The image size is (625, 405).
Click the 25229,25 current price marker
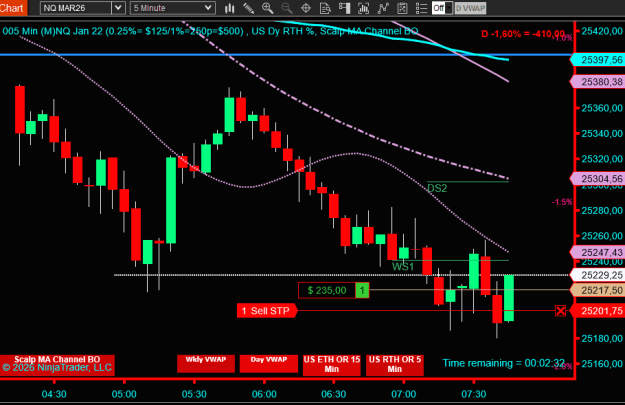coord(597,275)
